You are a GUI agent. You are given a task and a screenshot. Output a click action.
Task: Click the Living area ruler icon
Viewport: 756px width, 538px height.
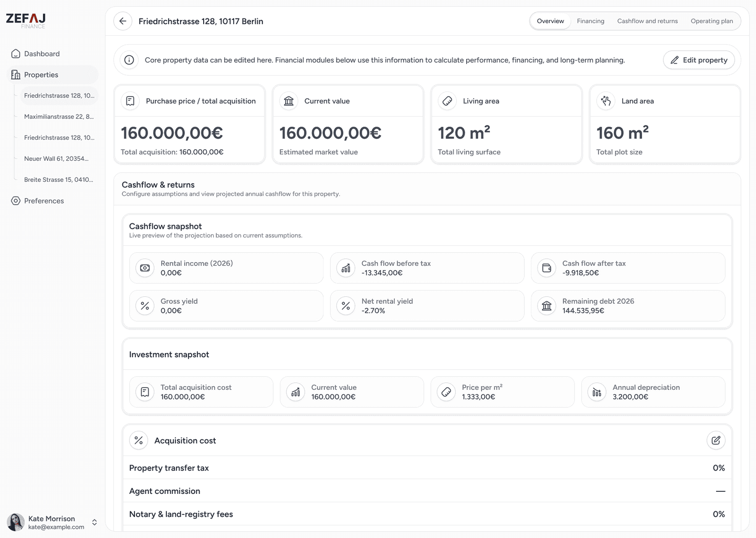coord(447,101)
